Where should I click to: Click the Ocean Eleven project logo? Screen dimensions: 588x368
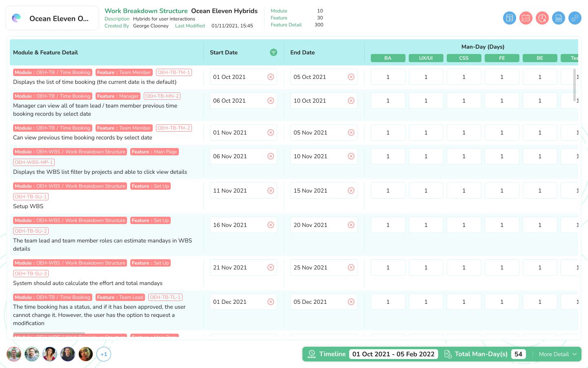pyautogui.click(x=17, y=18)
